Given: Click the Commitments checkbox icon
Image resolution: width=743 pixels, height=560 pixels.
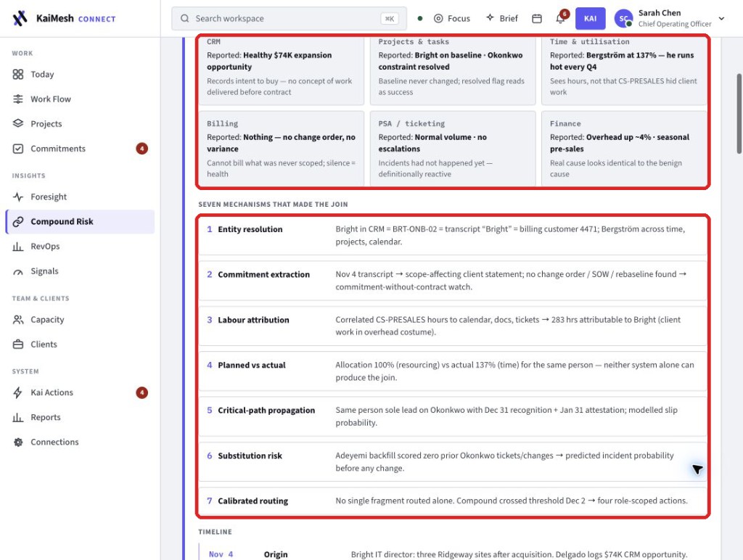Looking at the screenshot, I should coord(18,149).
